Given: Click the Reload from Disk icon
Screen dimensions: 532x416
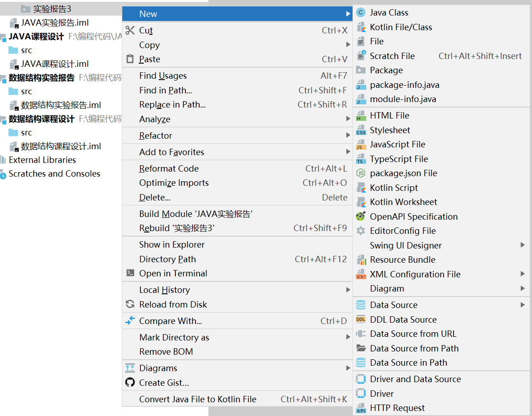Looking at the screenshot, I should coord(130,304).
